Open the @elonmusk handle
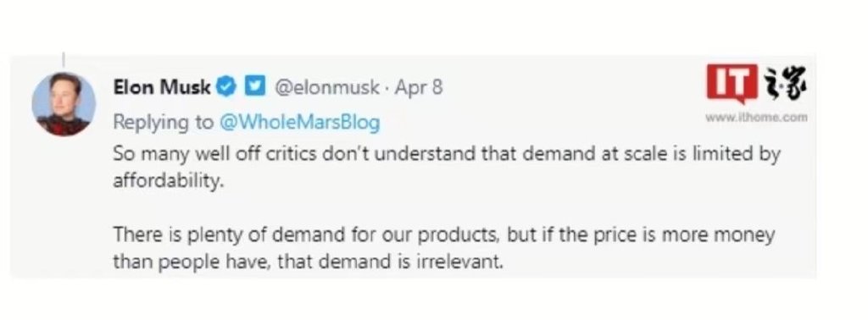The height and width of the screenshot is (320, 868). pyautogui.click(x=326, y=87)
